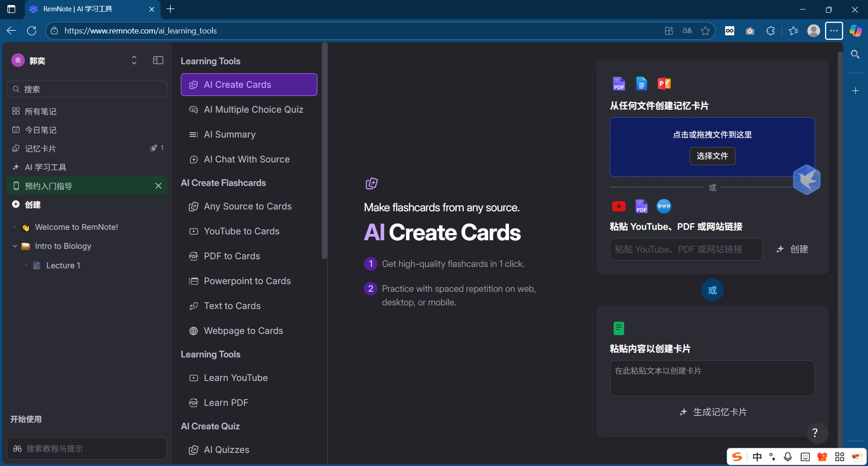Open Learn YouTube tool
Viewport: 868px width, 466px height.
coord(249,378)
